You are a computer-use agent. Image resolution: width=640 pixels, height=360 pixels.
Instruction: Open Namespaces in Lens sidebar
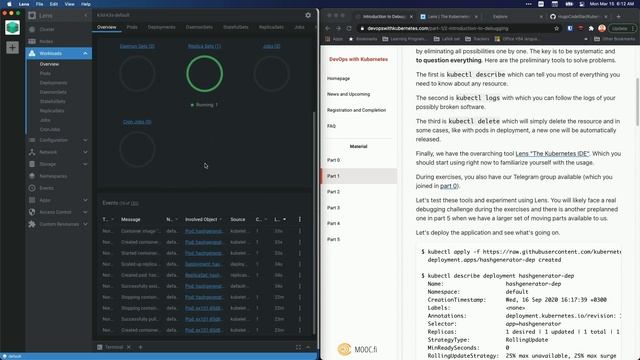(53, 176)
